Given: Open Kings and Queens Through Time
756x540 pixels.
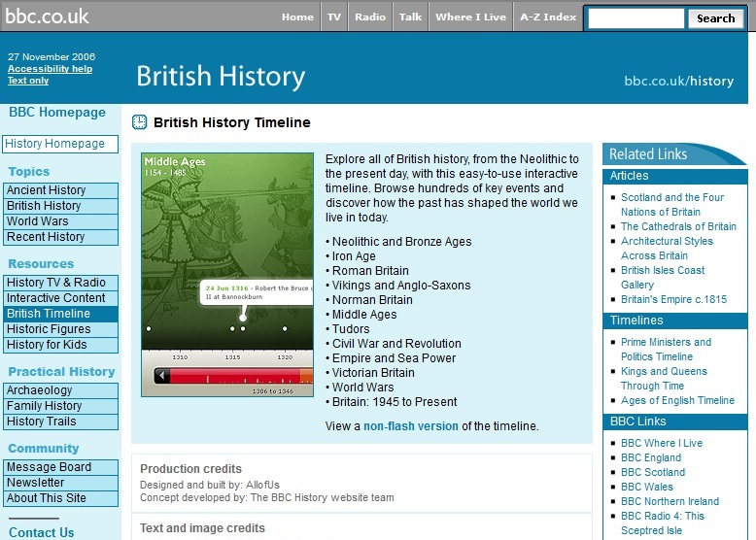Looking at the screenshot, I should [664, 379].
